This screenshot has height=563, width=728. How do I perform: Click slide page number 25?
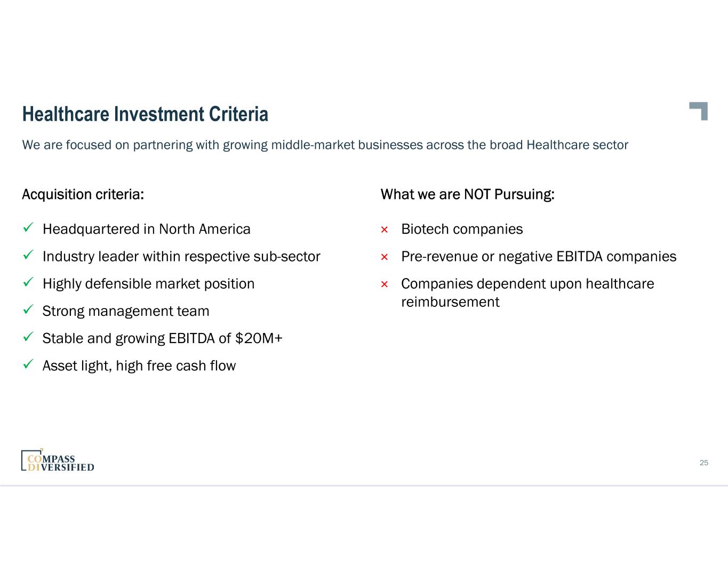703,463
